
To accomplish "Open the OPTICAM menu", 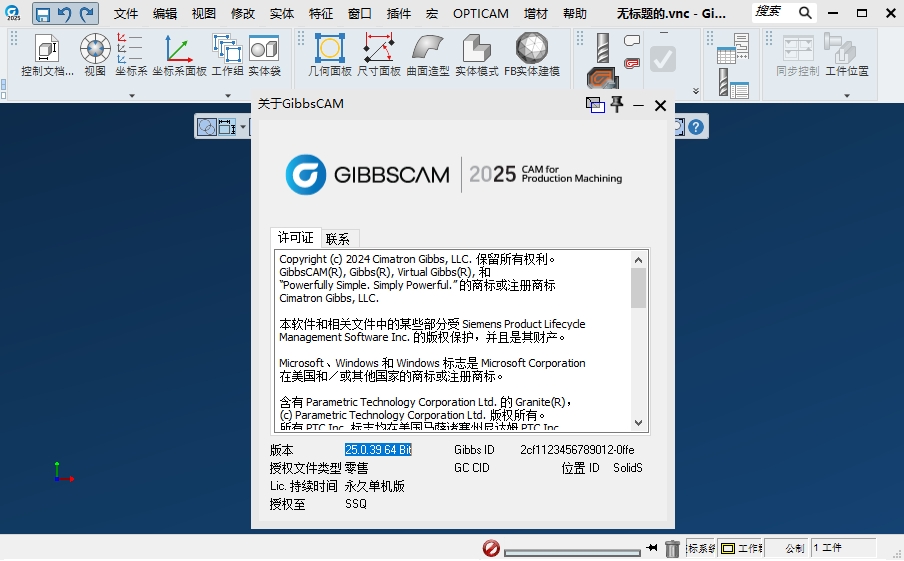I will point(480,14).
